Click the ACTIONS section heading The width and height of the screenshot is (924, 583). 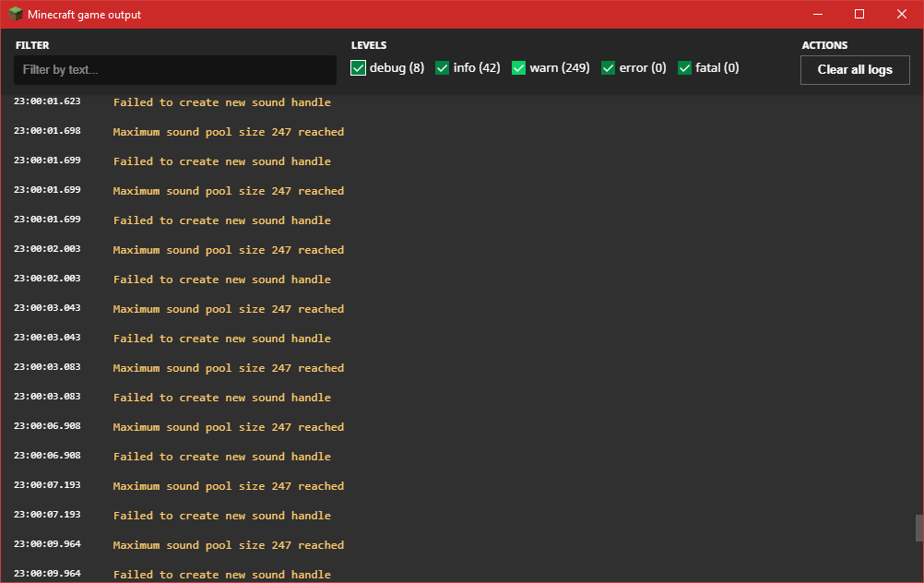tap(824, 45)
